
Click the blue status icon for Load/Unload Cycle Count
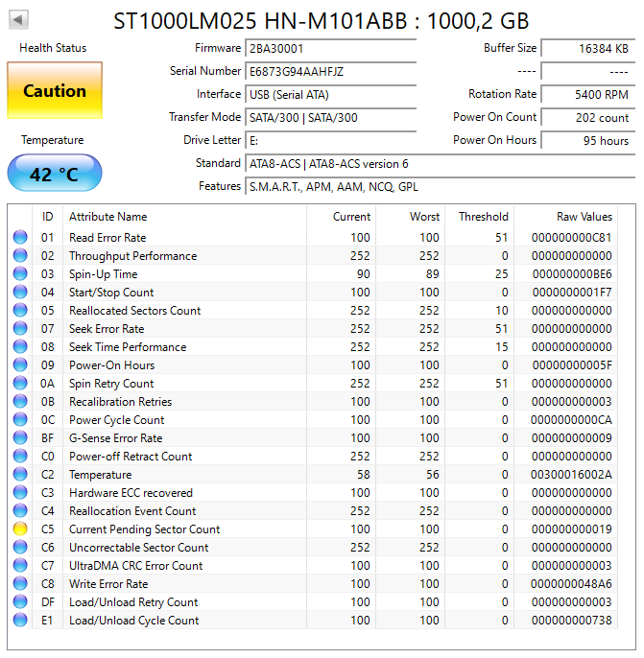tap(20, 621)
